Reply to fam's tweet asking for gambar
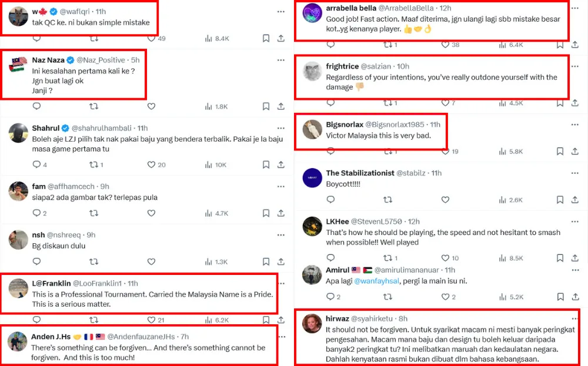Screen dimensions: 588x366 click(36, 213)
